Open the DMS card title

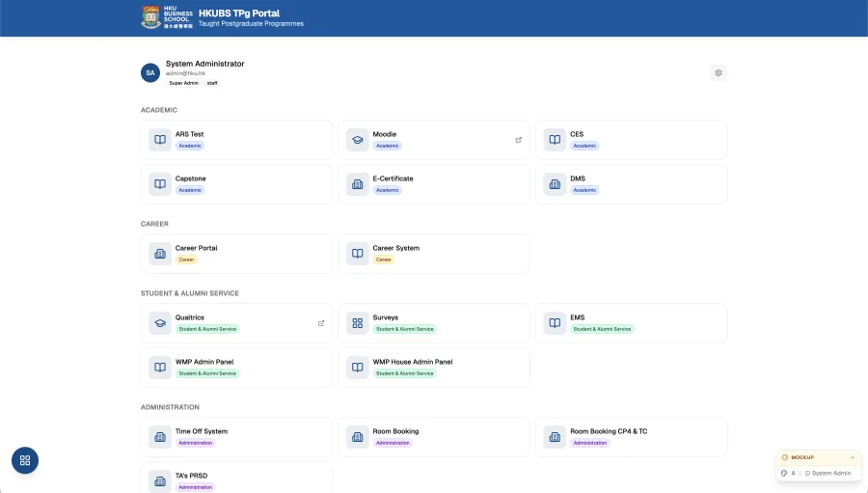(x=578, y=178)
